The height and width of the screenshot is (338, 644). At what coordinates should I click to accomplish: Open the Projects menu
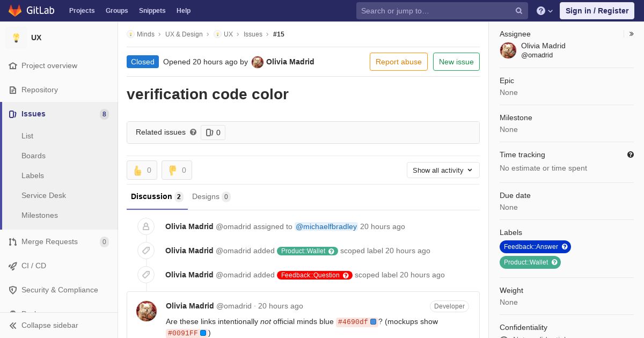pyautogui.click(x=82, y=11)
